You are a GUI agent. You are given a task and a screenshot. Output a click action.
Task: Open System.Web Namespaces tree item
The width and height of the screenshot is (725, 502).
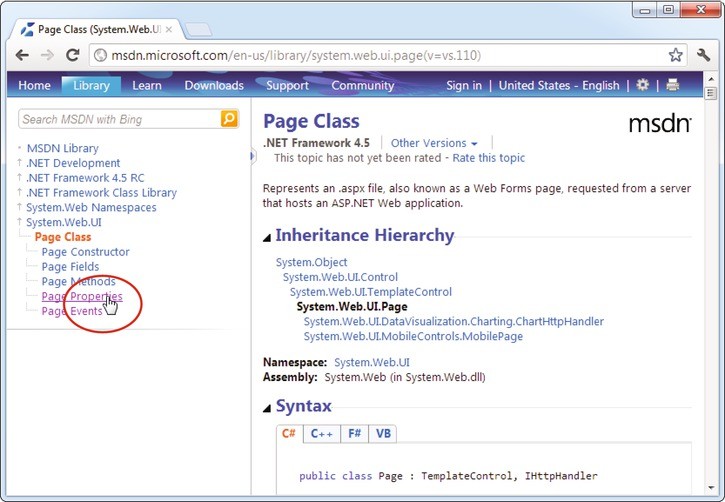91,208
